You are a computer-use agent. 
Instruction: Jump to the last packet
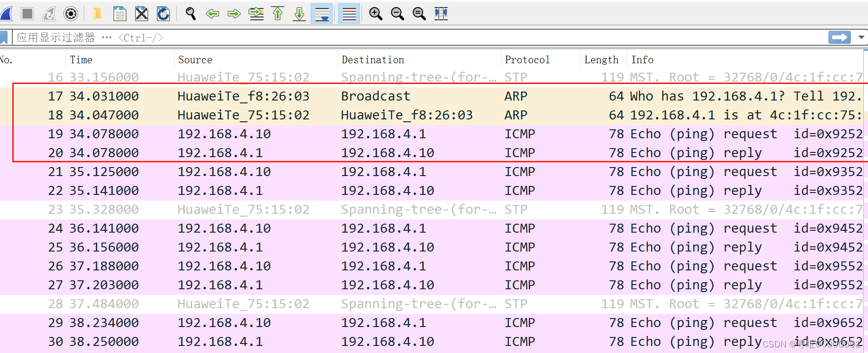pyautogui.click(x=299, y=14)
